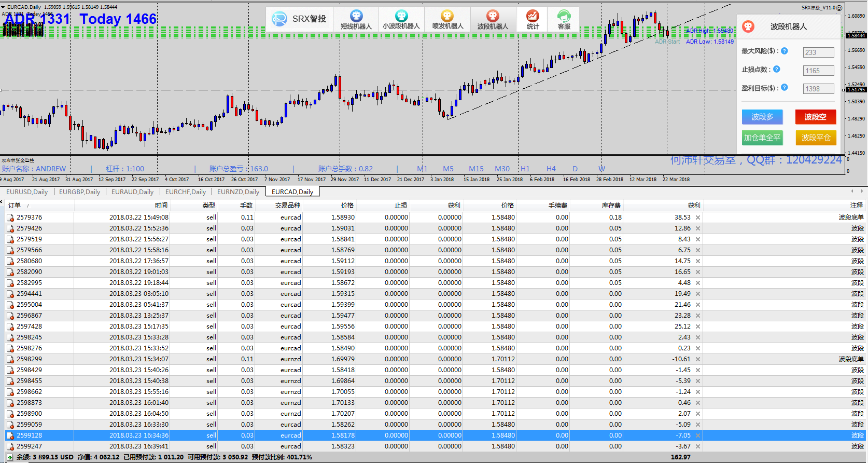Close order 2597428 with its X icon
The width and height of the screenshot is (868, 463).
[698, 326]
